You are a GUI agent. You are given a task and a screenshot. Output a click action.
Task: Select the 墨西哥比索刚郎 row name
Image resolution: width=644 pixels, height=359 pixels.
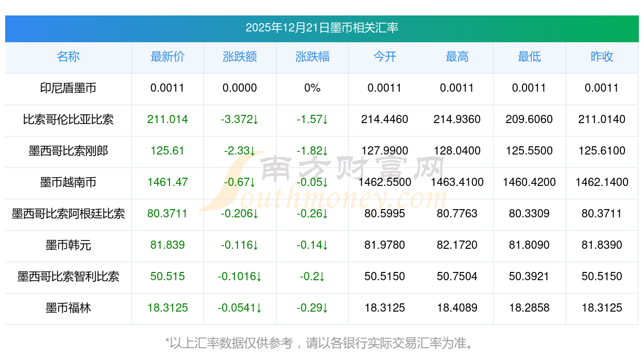pyautogui.click(x=68, y=151)
